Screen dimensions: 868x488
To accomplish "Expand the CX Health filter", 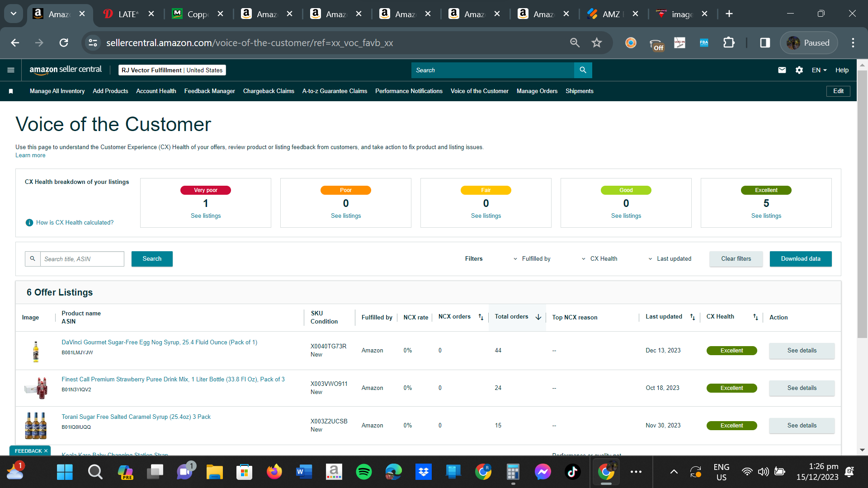I will (x=599, y=259).
